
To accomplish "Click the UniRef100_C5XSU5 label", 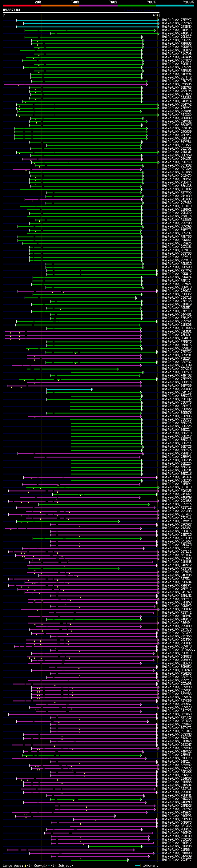I will pos(176,84).
